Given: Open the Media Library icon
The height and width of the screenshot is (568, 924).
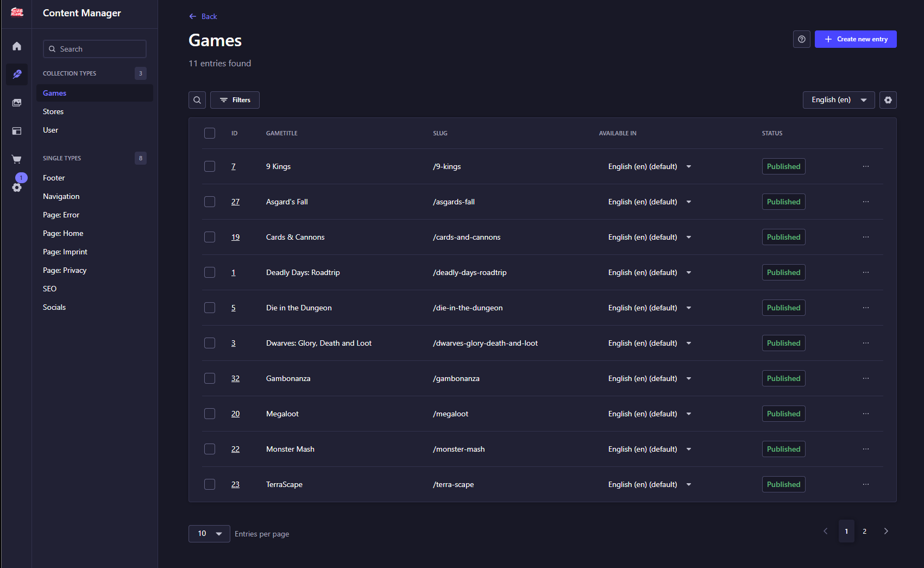Looking at the screenshot, I should [x=17, y=103].
